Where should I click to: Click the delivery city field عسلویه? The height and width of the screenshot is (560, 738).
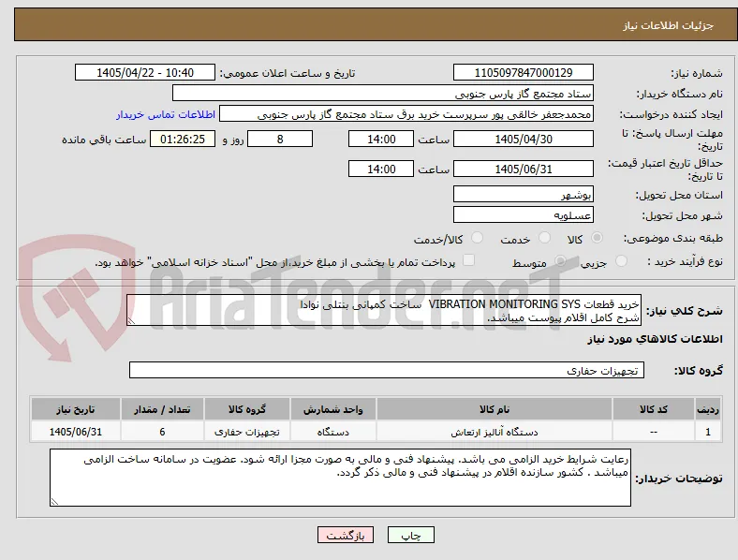[524, 215]
